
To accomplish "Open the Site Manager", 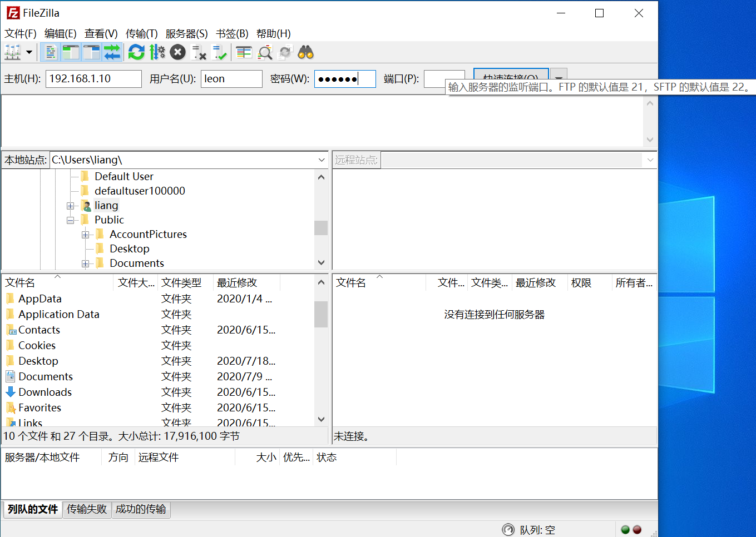I will pos(12,52).
